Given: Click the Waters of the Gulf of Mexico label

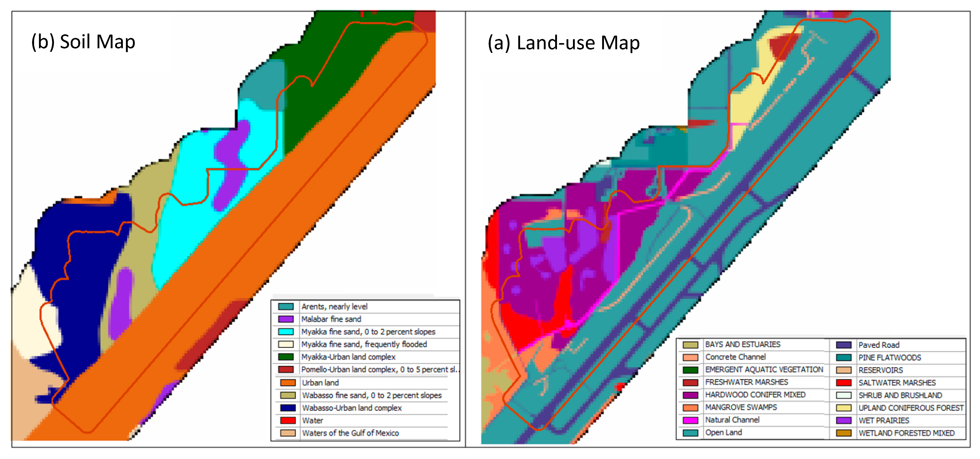Looking at the screenshot, I should [x=350, y=433].
